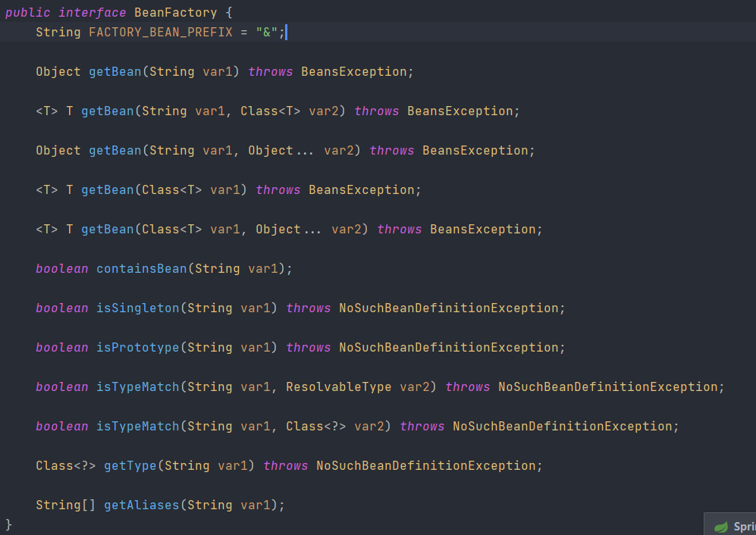
Task: Click getBean in the String, Class<T> method
Action: tap(108, 111)
